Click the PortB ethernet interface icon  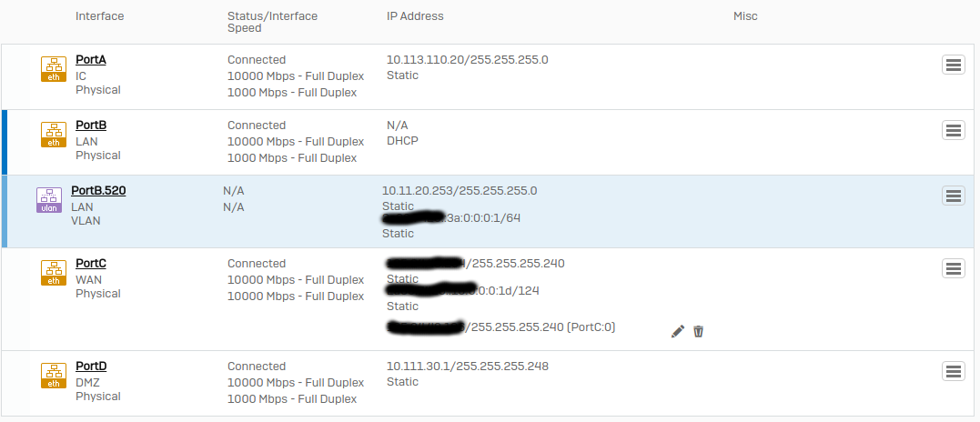point(54,135)
